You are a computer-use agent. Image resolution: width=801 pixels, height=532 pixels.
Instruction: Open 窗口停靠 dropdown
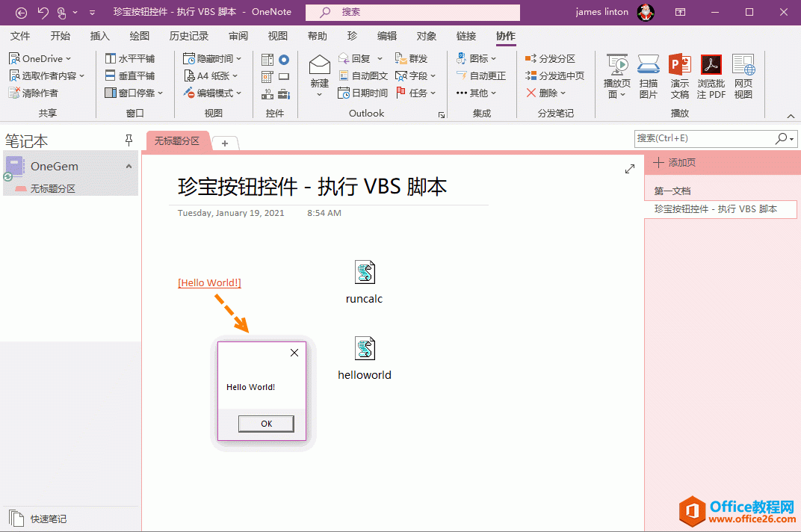[134, 93]
